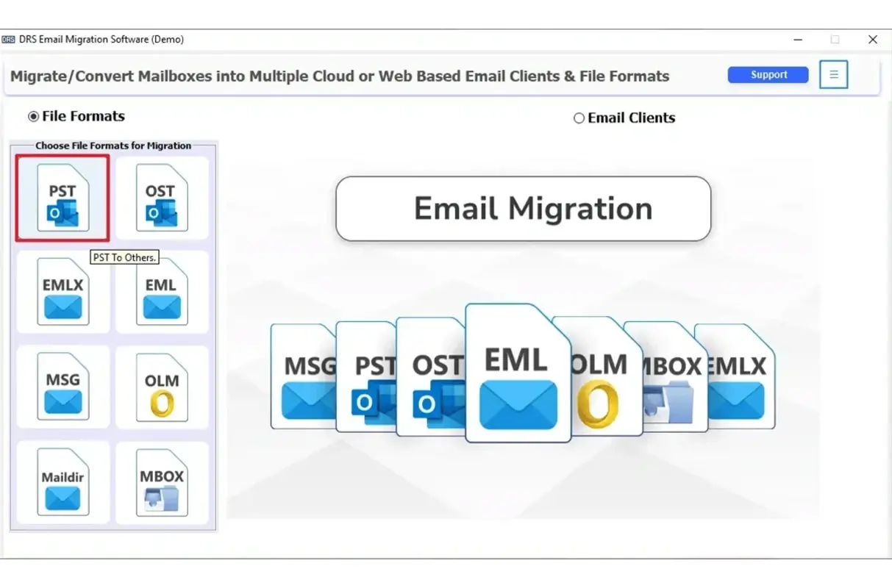Open the hamburger menu near Support
The image size is (892, 588).
pos(833,74)
